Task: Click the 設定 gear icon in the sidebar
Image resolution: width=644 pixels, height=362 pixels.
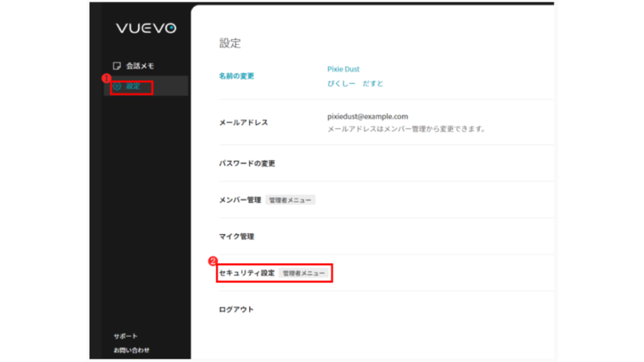Action: [117, 86]
